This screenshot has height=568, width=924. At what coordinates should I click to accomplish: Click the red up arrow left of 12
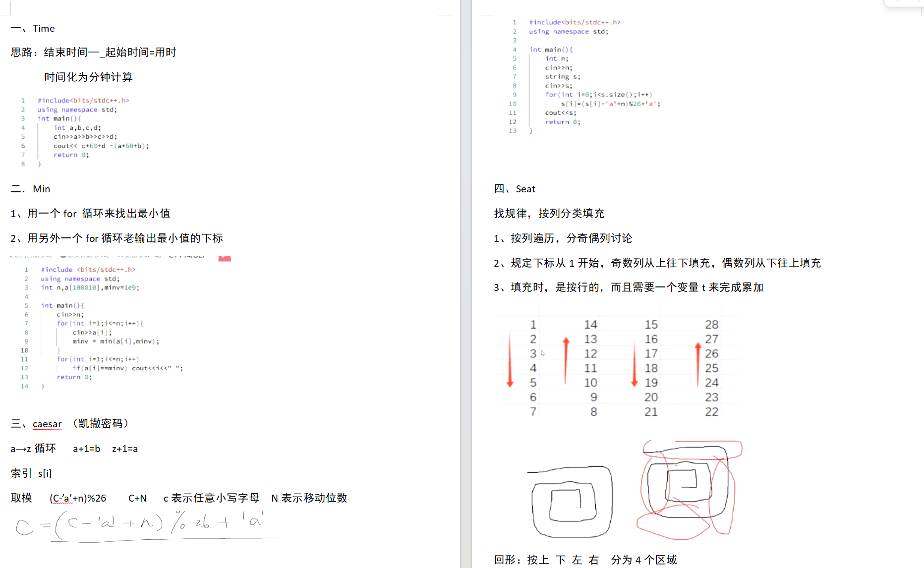tap(566, 361)
